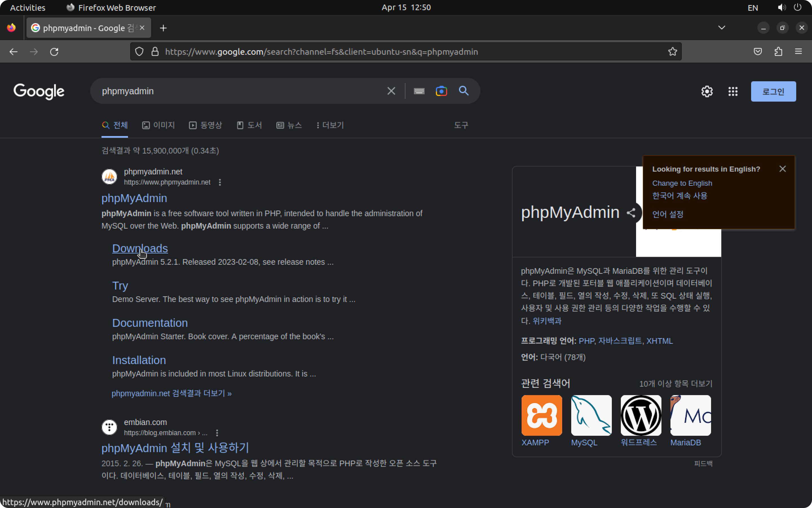Open the 자바스크립트 link
The width and height of the screenshot is (812, 508).
[x=620, y=341]
